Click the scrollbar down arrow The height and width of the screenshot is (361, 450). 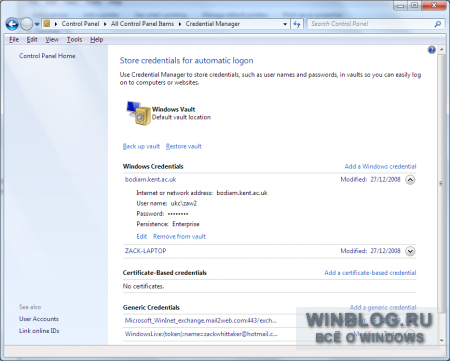(x=442, y=341)
